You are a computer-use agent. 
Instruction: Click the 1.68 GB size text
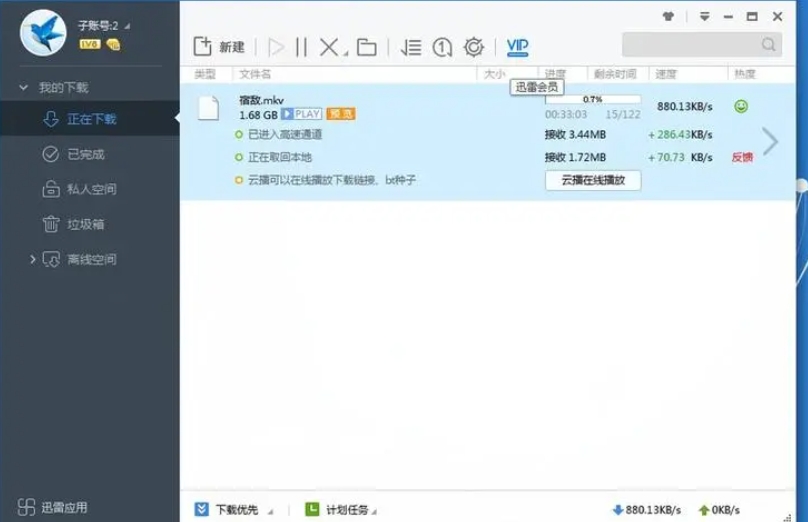coord(258,115)
